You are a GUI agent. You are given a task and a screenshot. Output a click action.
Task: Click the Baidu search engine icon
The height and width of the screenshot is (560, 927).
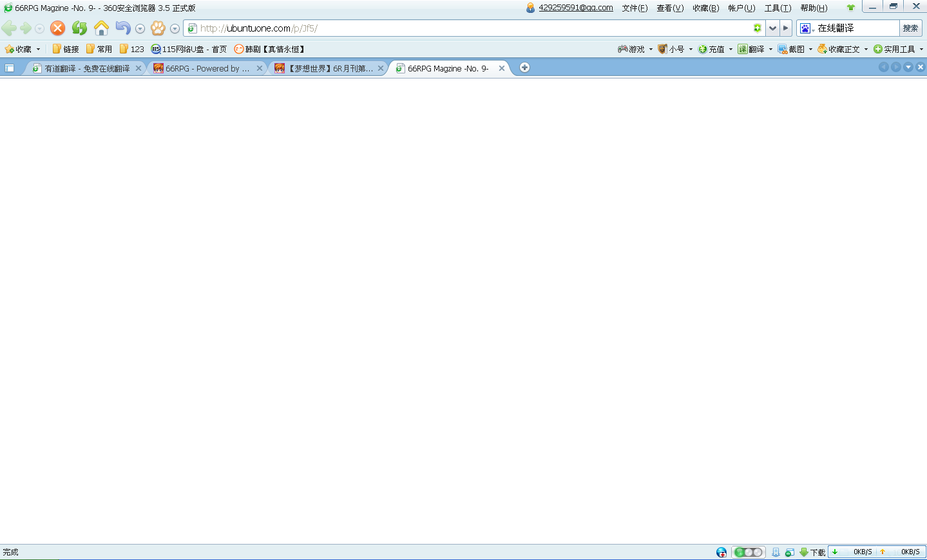(805, 28)
